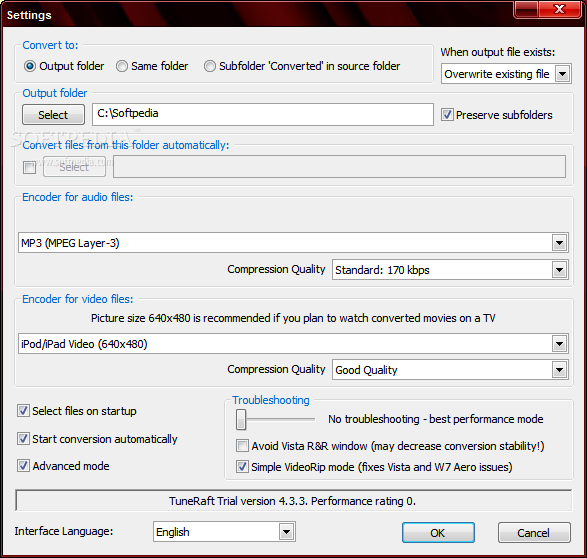This screenshot has width=587, height=558.
Task: Click the 'Interface Language:' label
Action: point(64,531)
